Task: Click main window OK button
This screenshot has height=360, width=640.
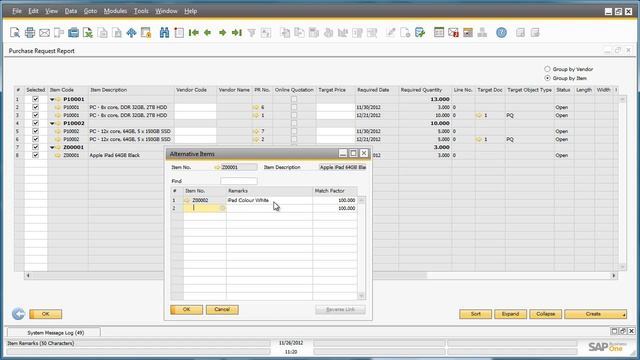Action: coord(46,314)
